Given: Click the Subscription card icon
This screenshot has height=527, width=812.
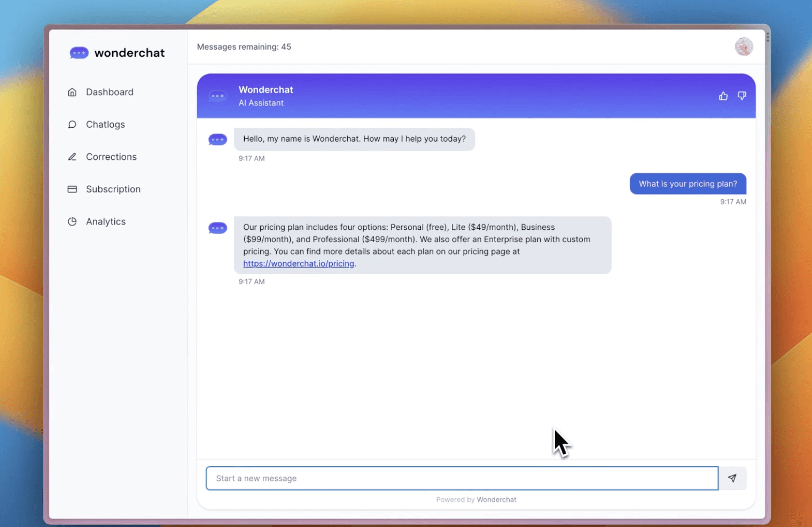Looking at the screenshot, I should click(72, 189).
